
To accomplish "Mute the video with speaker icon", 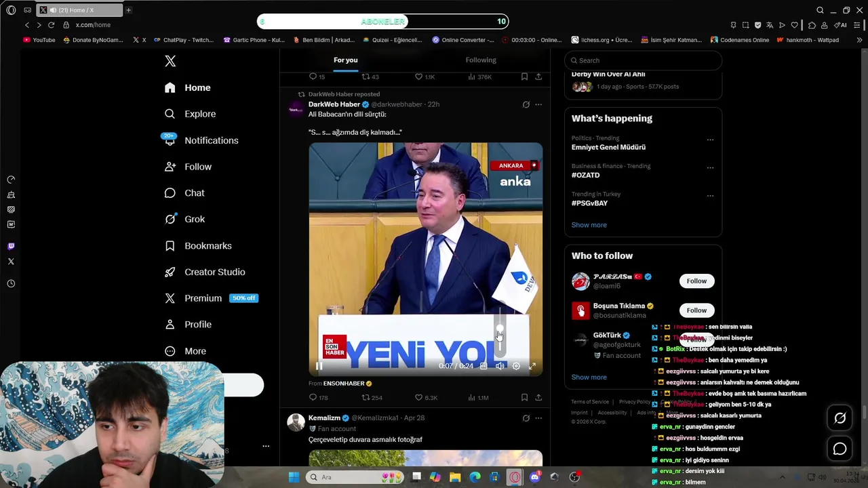I will 500,366.
